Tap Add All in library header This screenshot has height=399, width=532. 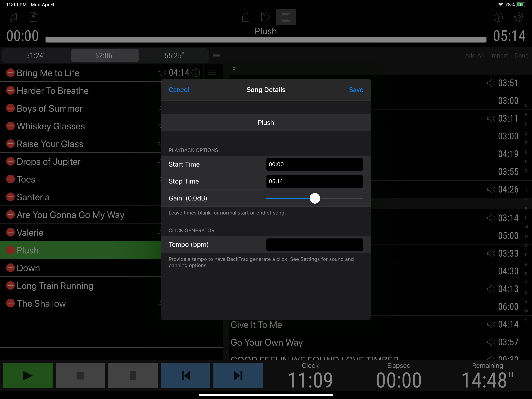coord(474,56)
